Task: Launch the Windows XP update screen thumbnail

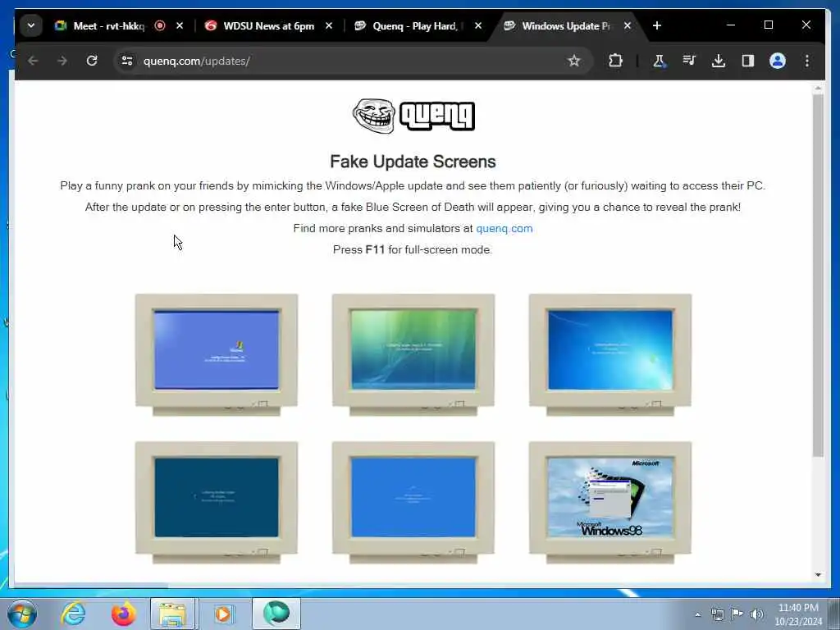Action: coord(217,354)
